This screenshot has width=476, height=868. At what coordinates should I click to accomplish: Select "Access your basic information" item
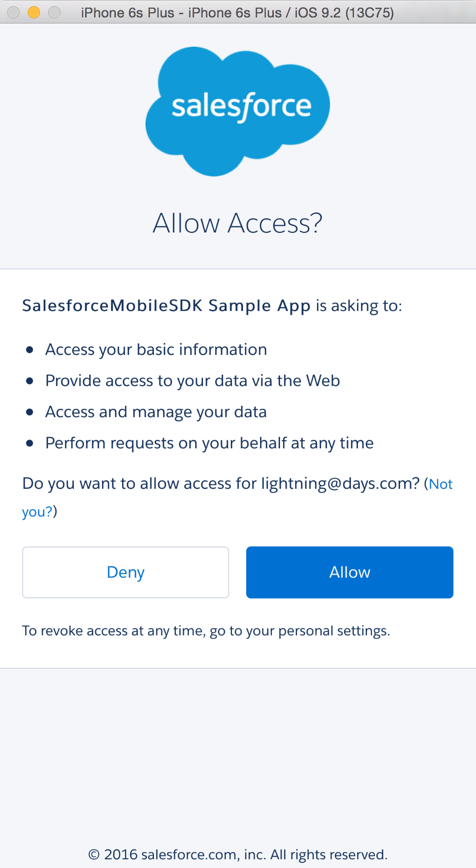click(x=156, y=349)
